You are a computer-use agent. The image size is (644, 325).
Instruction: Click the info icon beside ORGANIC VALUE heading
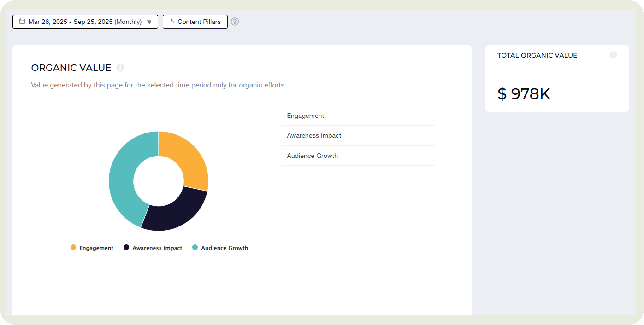(x=120, y=67)
